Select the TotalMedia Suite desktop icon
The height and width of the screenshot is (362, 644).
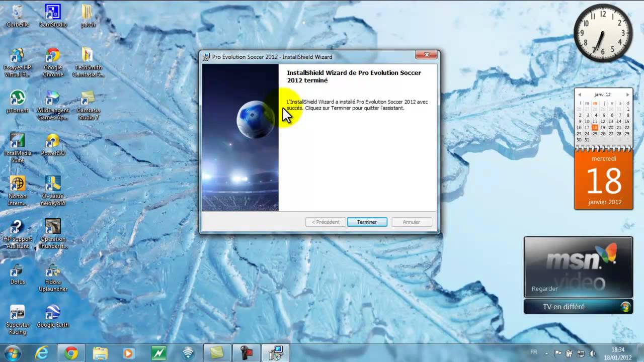(x=17, y=148)
